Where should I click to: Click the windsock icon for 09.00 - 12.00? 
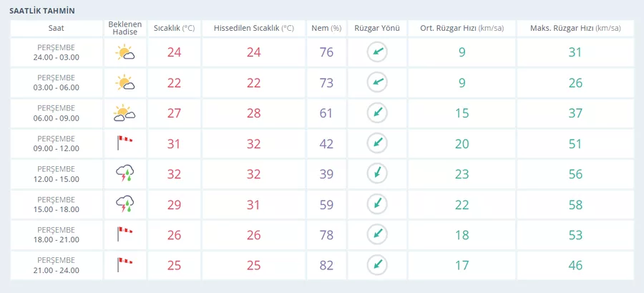click(x=125, y=144)
